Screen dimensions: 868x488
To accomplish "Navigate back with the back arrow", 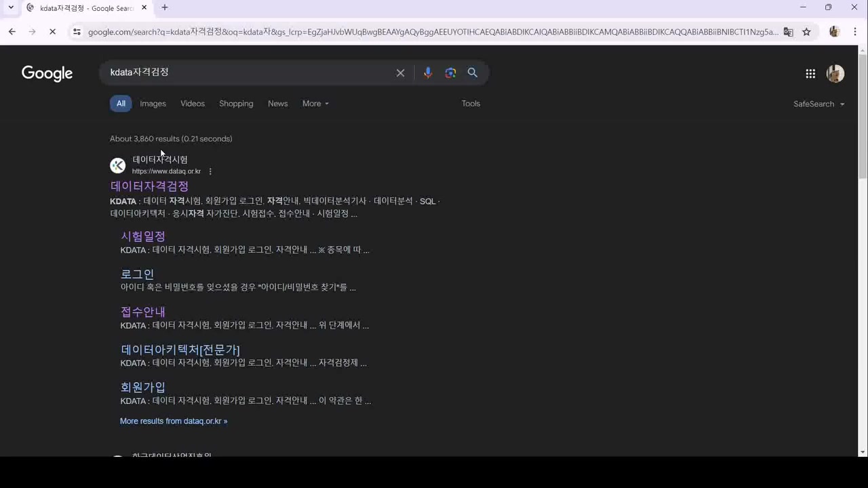I will [12, 31].
